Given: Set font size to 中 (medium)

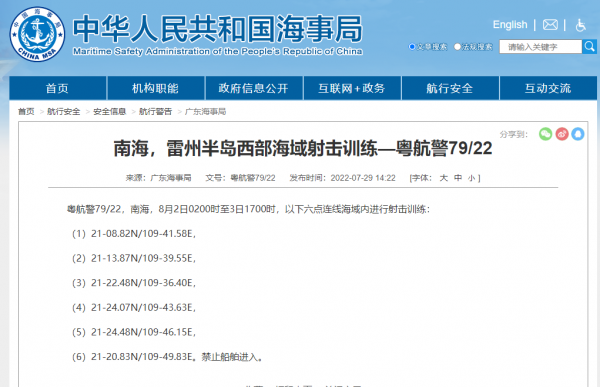Looking at the screenshot, I should tap(458, 178).
